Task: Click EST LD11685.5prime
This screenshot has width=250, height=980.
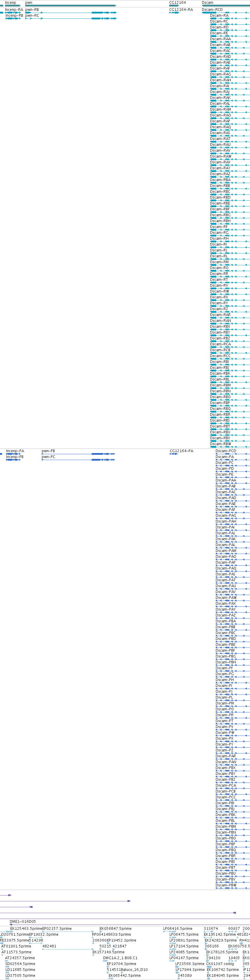Action: [20, 970]
